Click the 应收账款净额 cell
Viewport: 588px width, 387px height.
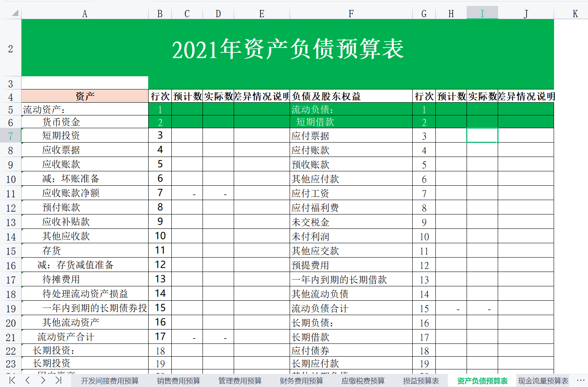85,193
